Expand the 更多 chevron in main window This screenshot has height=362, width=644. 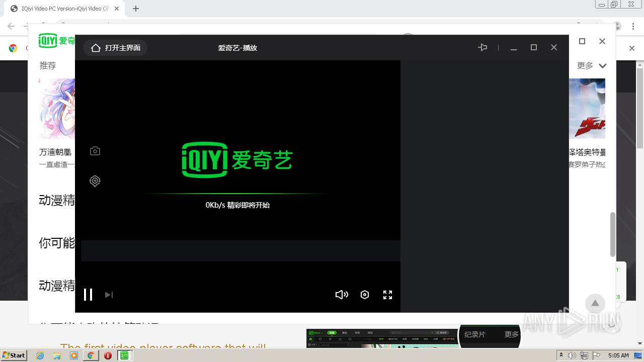(x=603, y=66)
